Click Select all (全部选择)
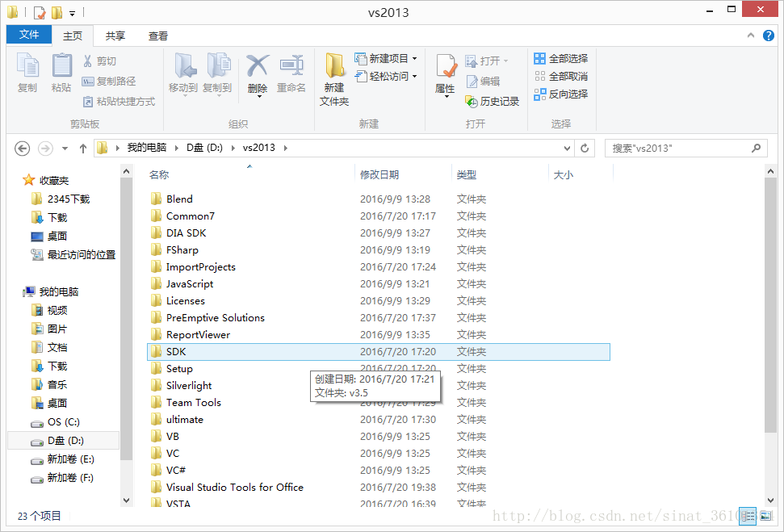 [561, 58]
